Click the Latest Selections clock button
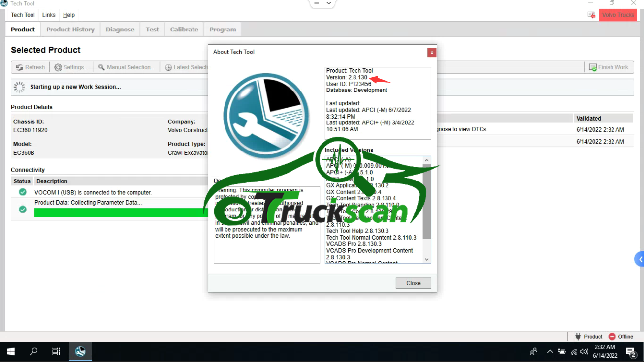Image resolution: width=644 pixels, height=362 pixels. coord(185,67)
